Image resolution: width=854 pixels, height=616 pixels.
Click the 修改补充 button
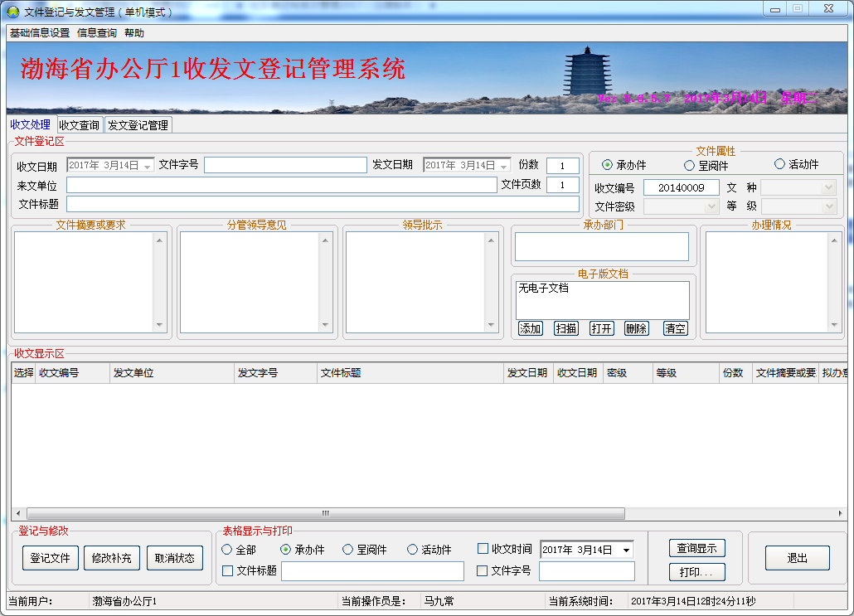(112, 558)
